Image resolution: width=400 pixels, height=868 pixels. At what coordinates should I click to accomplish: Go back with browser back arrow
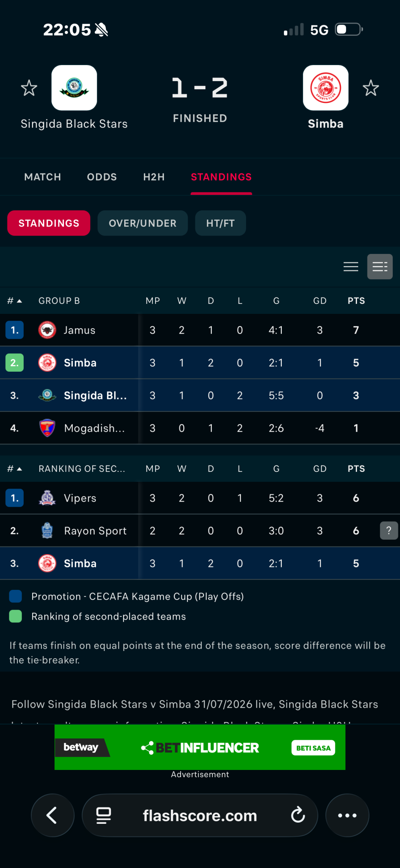53,815
